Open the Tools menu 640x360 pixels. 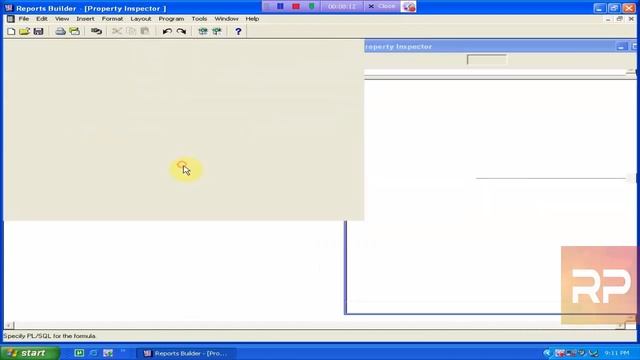coord(199,19)
